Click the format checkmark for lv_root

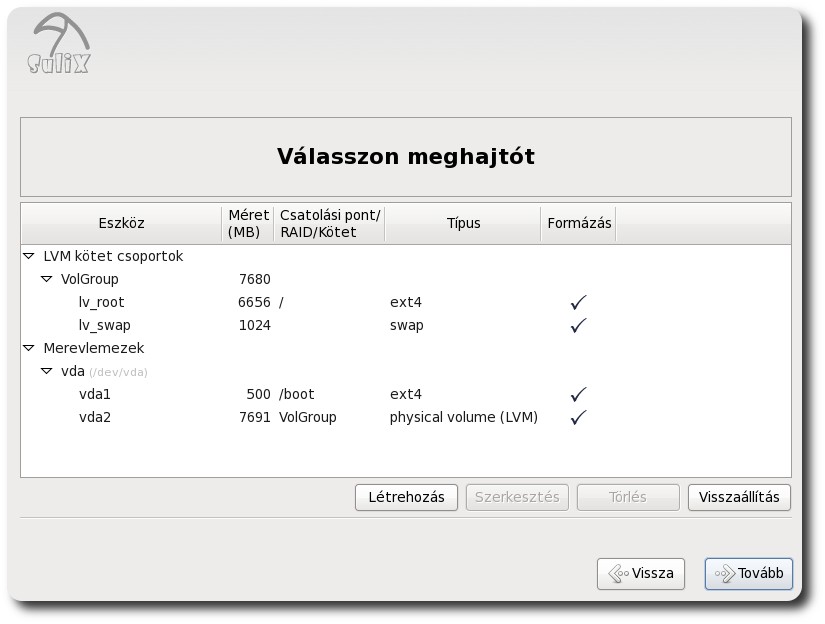coord(578,302)
